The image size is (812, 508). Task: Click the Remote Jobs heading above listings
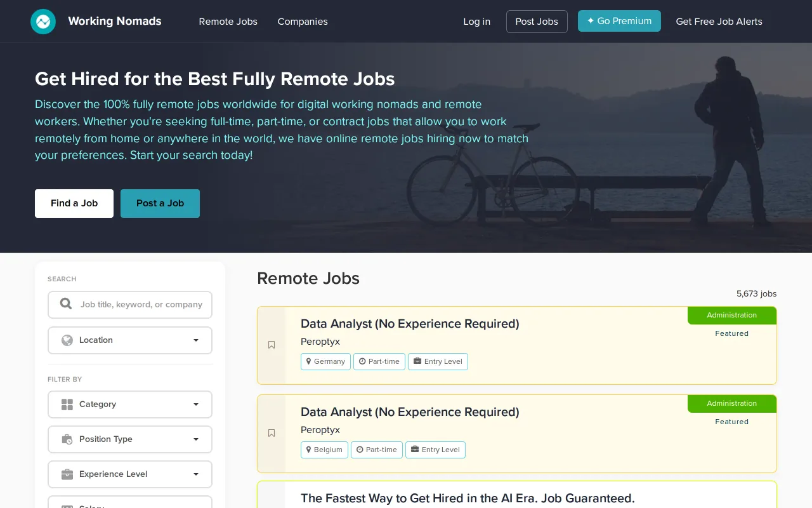coord(308,278)
